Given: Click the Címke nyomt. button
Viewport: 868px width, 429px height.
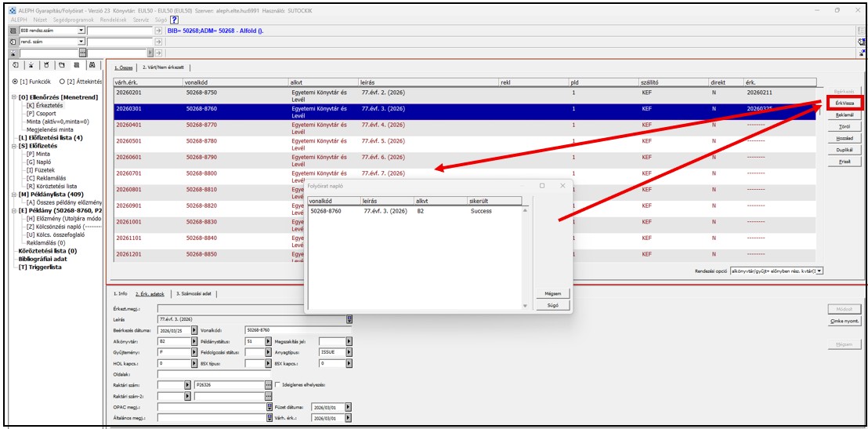Looking at the screenshot, I should pyautogui.click(x=844, y=321).
